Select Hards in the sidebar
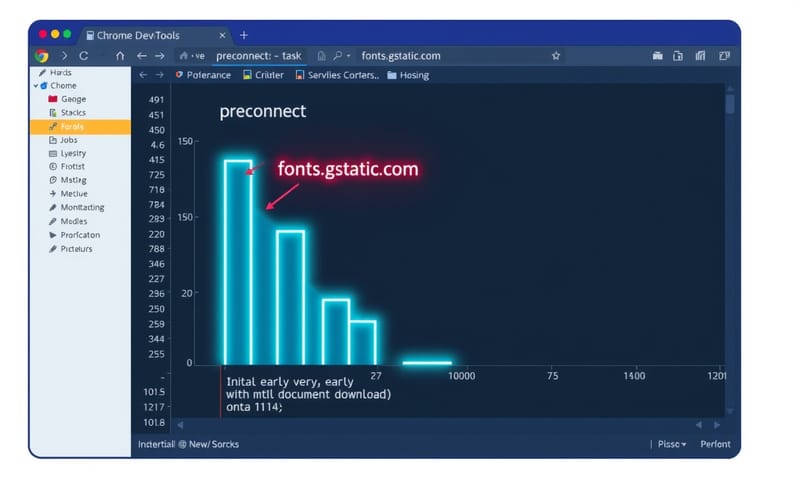 click(55, 72)
